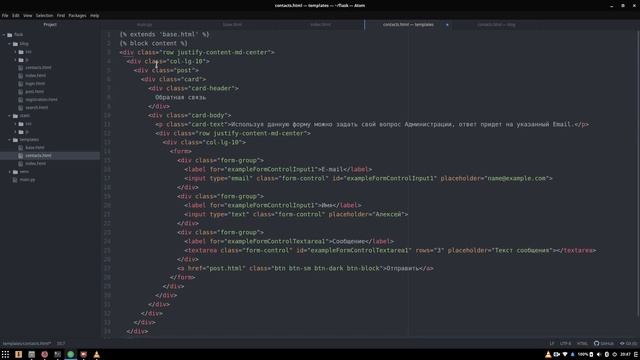Open post.html in the tree
This screenshot has width=640, height=360.
[x=35, y=92]
